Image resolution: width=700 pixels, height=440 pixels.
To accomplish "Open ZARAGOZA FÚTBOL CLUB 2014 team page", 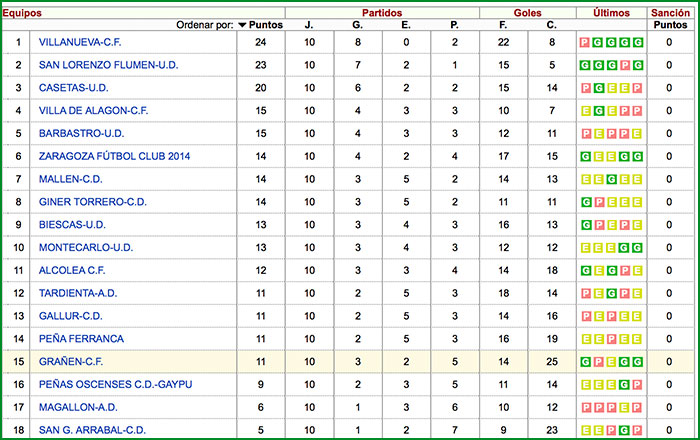I will point(114,156).
